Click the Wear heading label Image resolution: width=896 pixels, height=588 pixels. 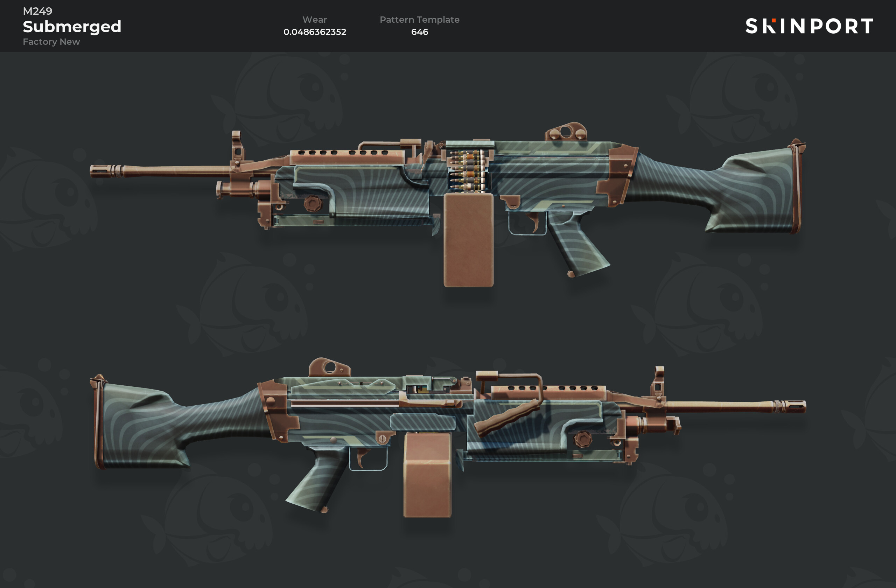pyautogui.click(x=314, y=20)
